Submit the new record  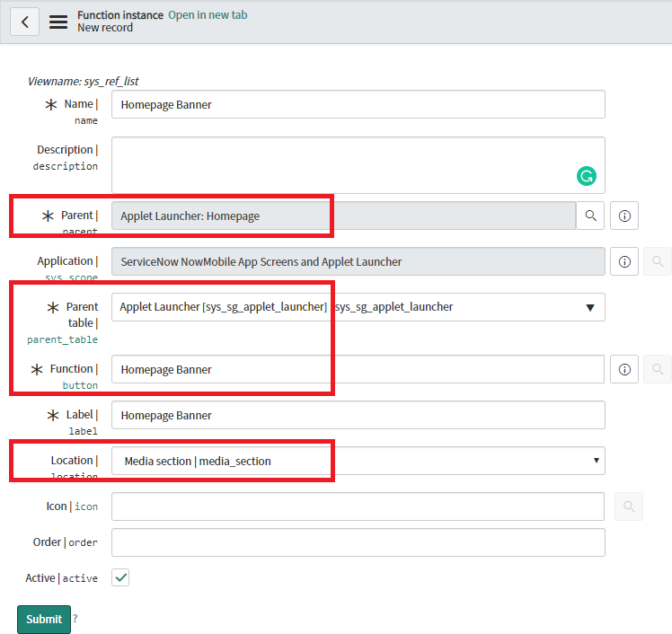[44, 620]
